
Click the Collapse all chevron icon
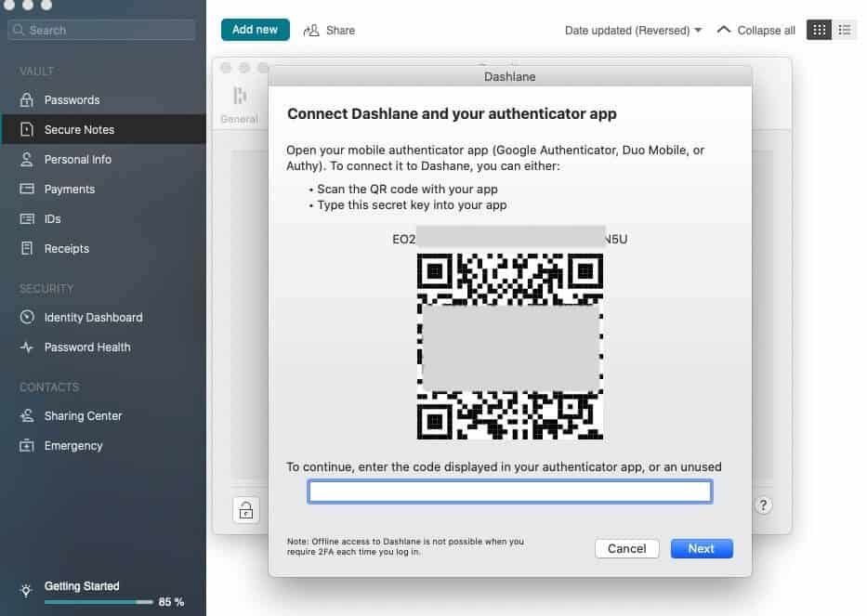[x=723, y=30]
